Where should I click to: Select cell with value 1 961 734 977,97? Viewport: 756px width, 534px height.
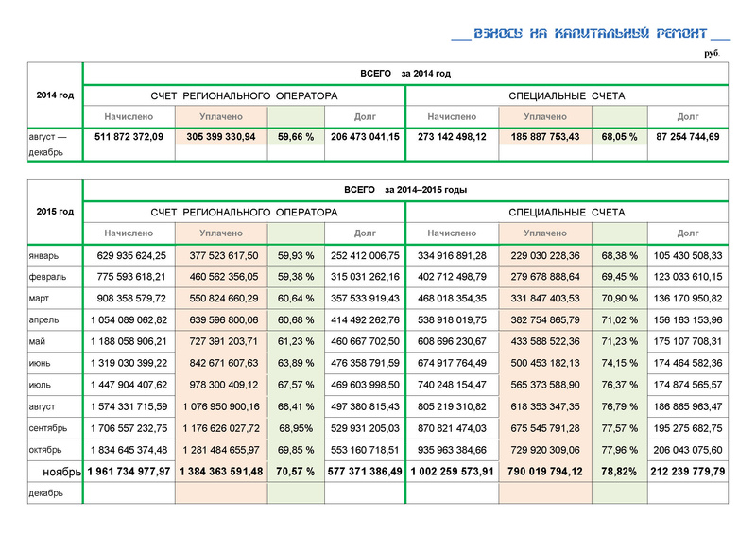[129, 471]
